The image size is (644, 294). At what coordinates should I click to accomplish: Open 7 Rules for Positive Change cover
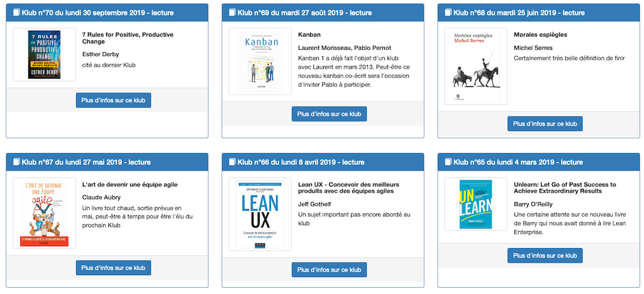[x=45, y=55]
